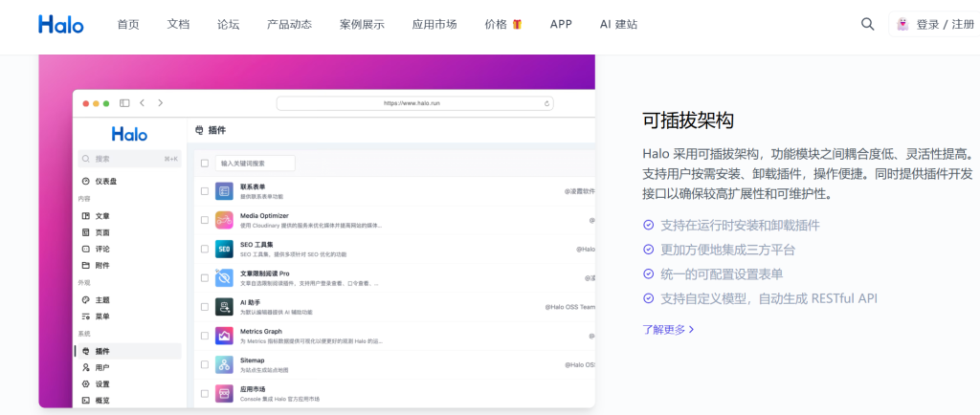Go to the 文档 navigation item
980x415 pixels.
click(x=178, y=25)
